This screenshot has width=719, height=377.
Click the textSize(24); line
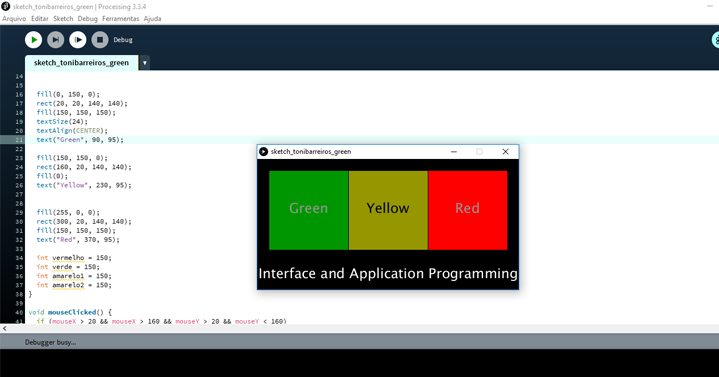(x=62, y=122)
